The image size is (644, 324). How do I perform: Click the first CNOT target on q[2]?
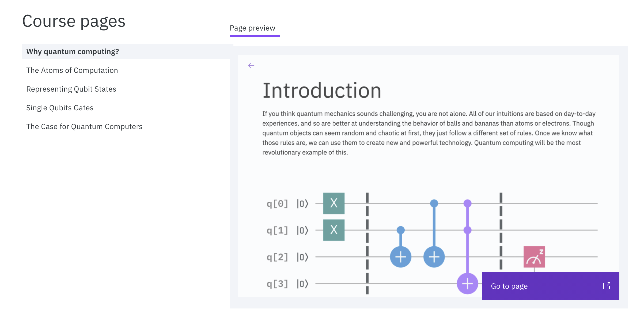[400, 257]
